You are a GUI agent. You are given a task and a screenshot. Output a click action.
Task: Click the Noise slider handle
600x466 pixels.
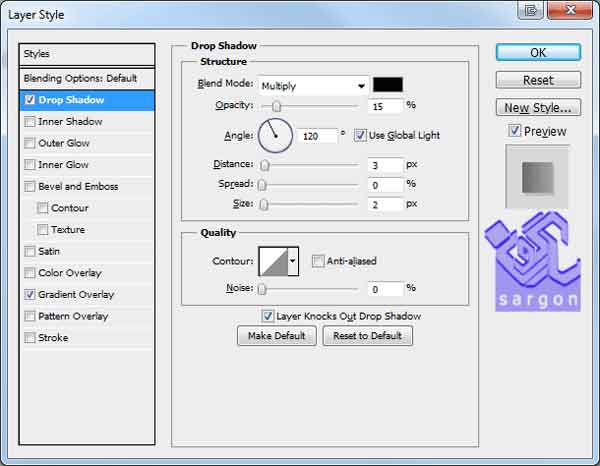pos(262,289)
